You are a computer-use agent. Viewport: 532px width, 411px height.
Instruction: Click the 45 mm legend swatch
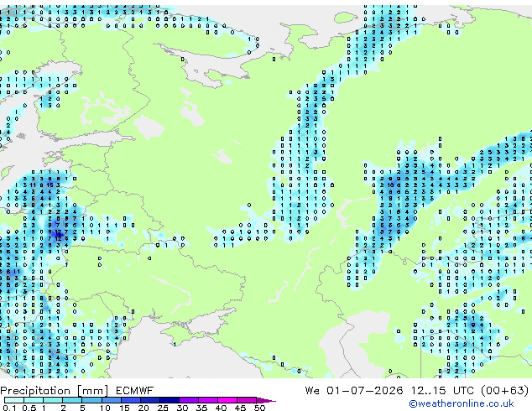click(x=247, y=400)
